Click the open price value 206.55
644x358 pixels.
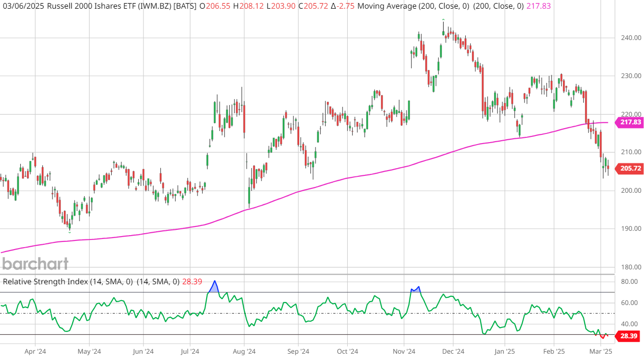(218, 6)
